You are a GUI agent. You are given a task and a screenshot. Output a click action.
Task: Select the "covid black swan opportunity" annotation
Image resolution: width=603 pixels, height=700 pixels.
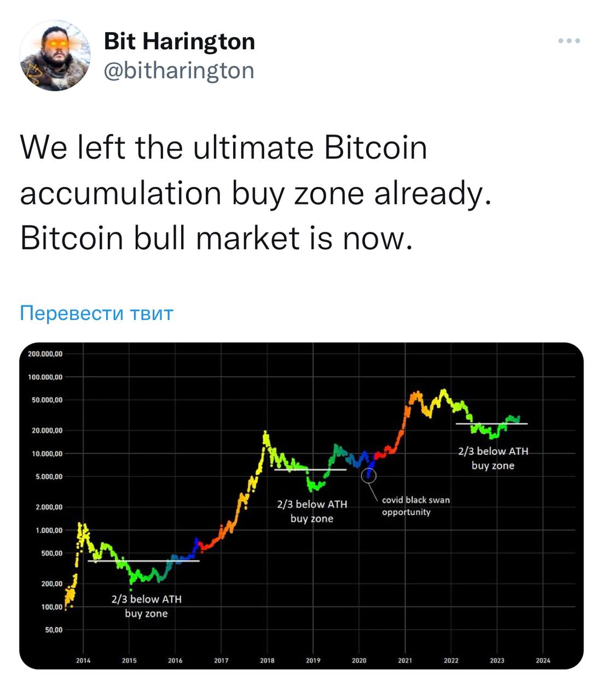415,506
